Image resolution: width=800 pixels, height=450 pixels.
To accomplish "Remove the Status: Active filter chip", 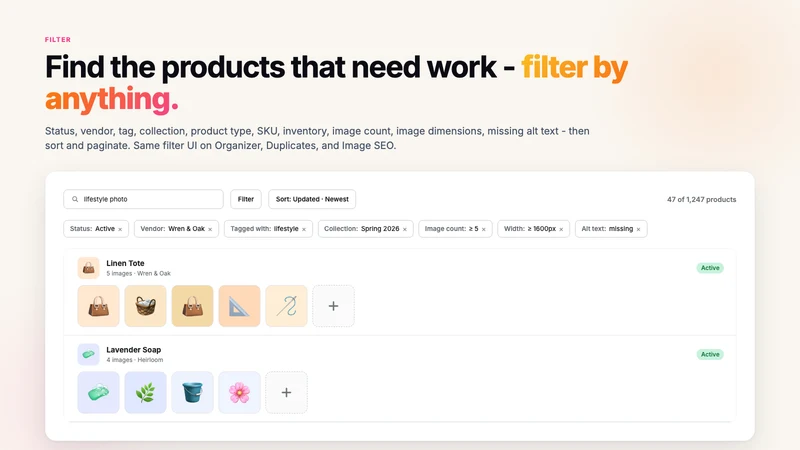I will click(120, 230).
